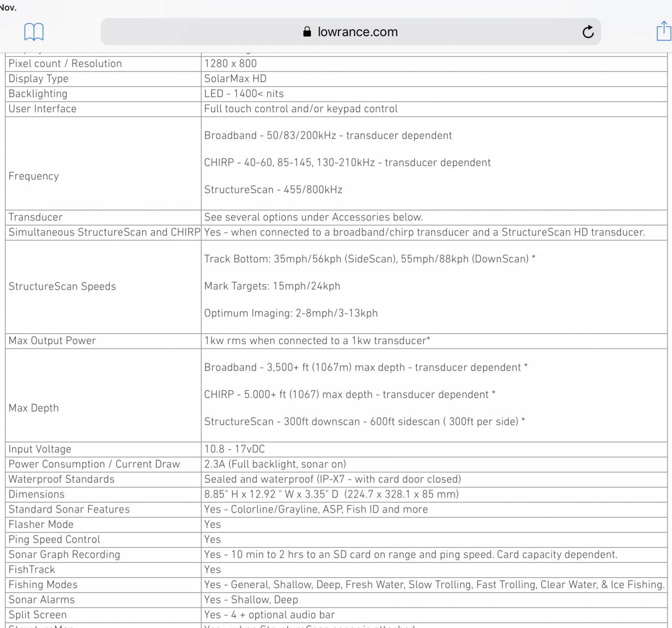Click the CHIRP 5.000+ ft max depth line

click(349, 395)
